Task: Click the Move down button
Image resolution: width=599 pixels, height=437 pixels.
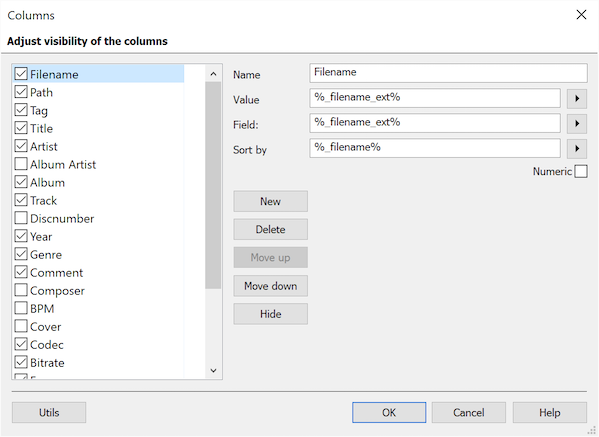Action: pos(270,286)
